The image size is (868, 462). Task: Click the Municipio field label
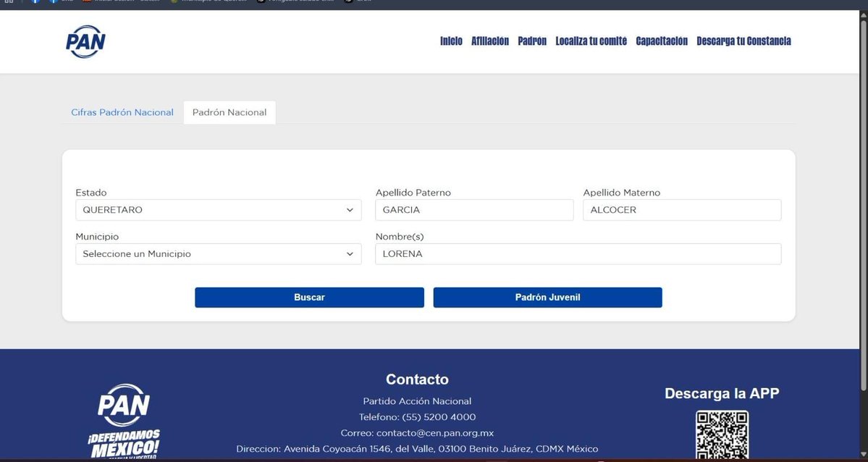(98, 237)
